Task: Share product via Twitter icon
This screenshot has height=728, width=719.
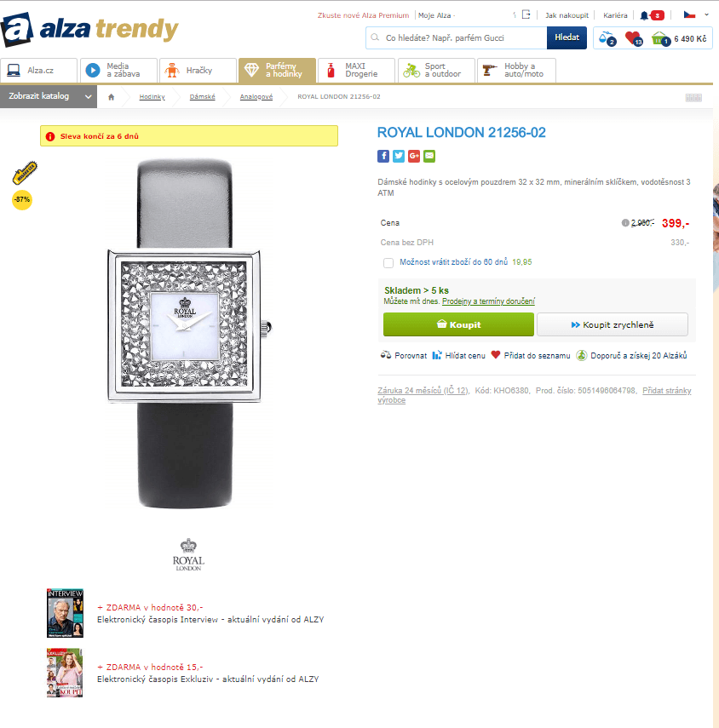Action: 399,156
